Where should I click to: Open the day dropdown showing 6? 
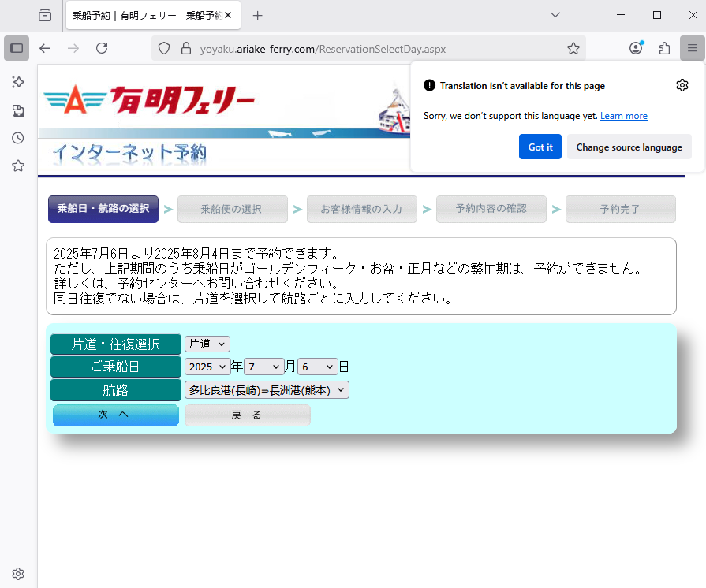point(317,367)
